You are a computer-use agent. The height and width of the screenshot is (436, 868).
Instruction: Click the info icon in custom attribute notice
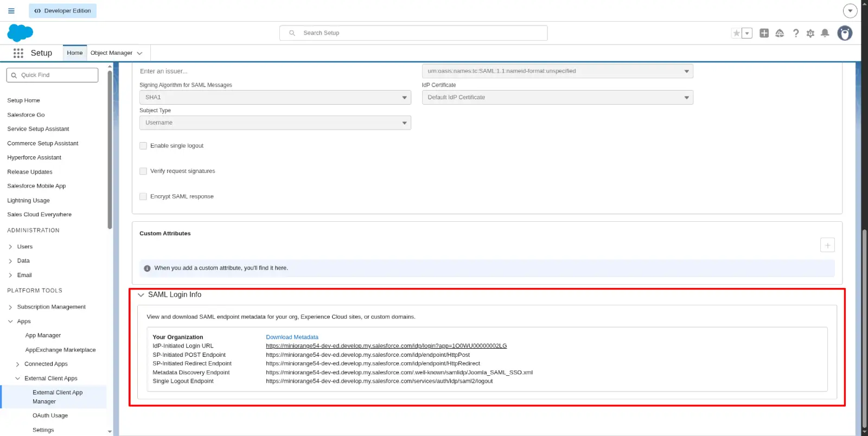(147, 268)
